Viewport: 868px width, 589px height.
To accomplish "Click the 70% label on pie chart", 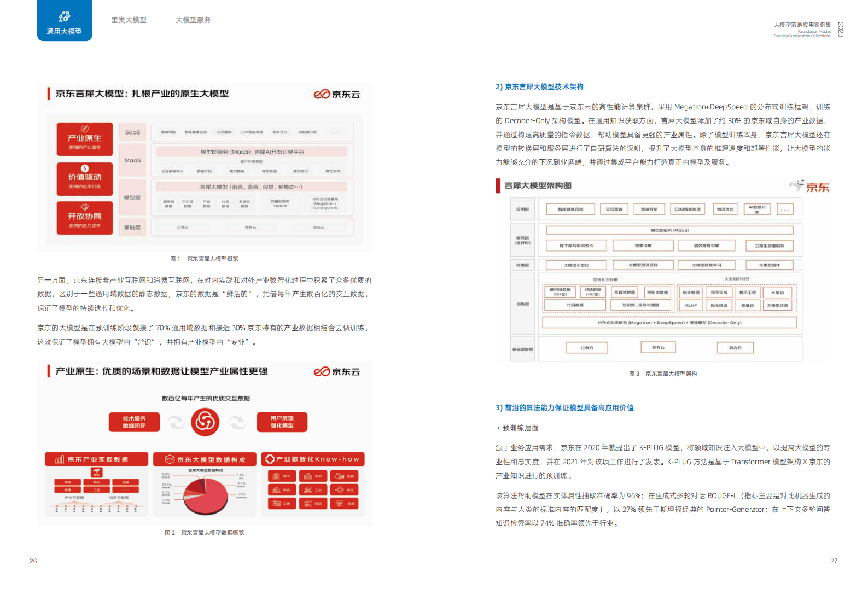I will click(242, 494).
